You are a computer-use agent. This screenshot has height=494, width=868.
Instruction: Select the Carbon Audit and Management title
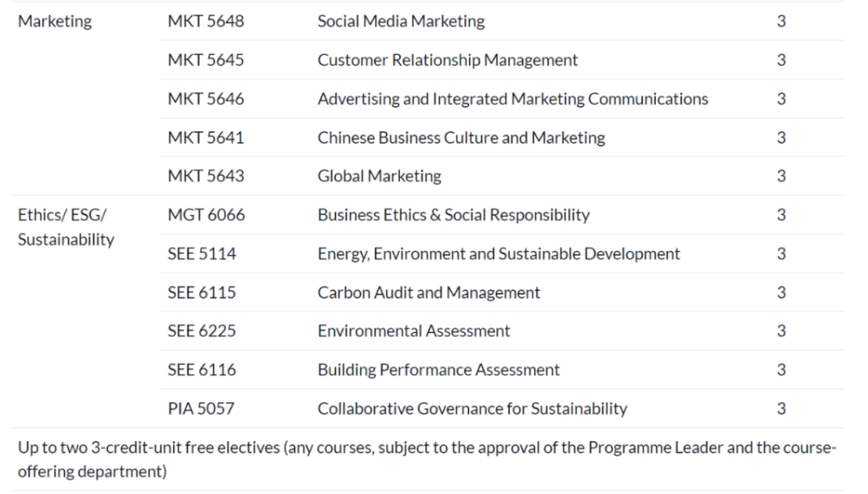[429, 293]
